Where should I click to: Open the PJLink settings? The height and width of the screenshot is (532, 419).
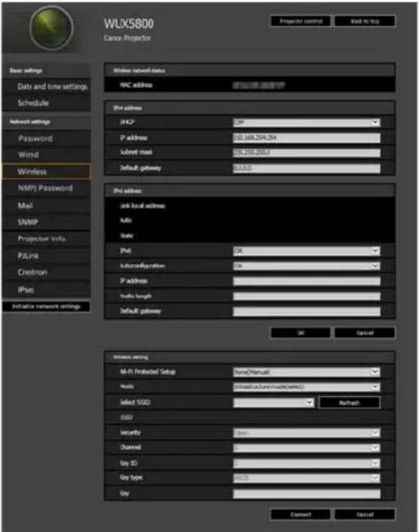click(x=47, y=255)
